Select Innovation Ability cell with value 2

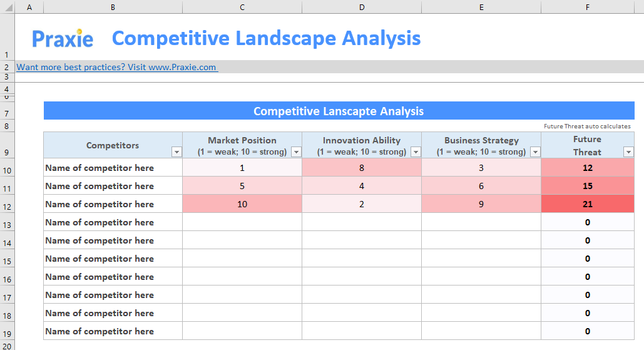pos(362,203)
